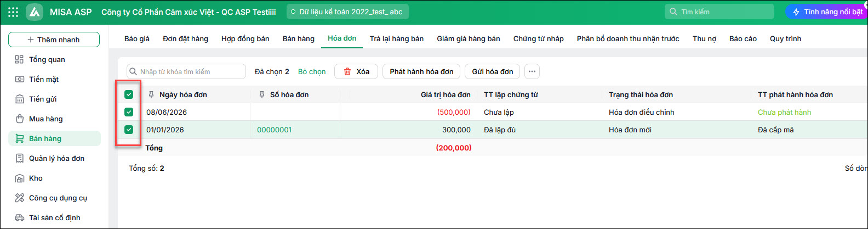
Task: Click the company name Cảm xúc Việt text
Action: pyautogui.click(x=189, y=12)
